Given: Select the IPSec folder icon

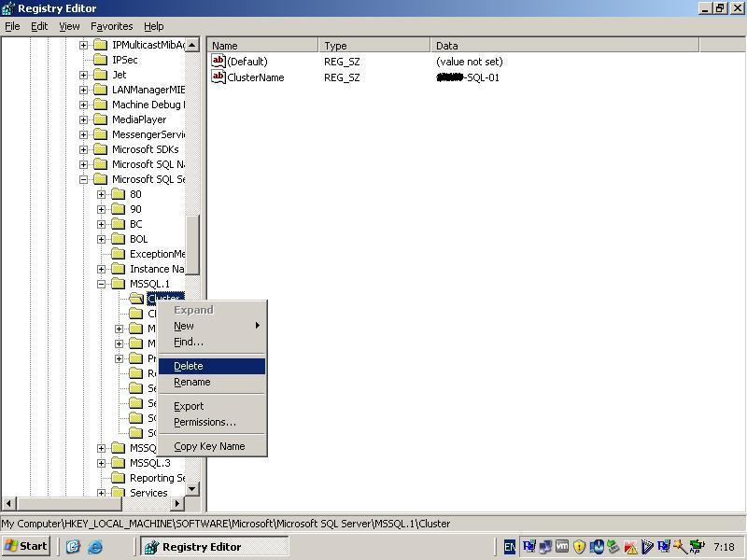Looking at the screenshot, I should (x=101, y=60).
